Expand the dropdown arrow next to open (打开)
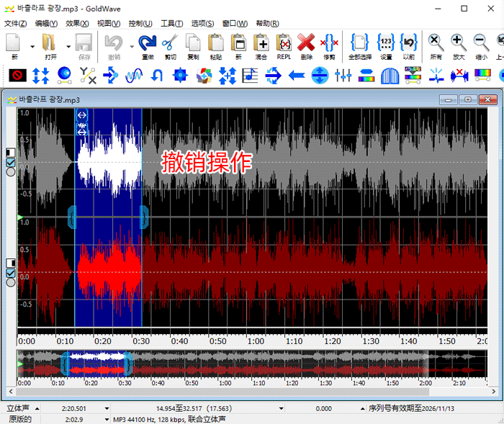Screen dimensions: 504x424 point(68,46)
